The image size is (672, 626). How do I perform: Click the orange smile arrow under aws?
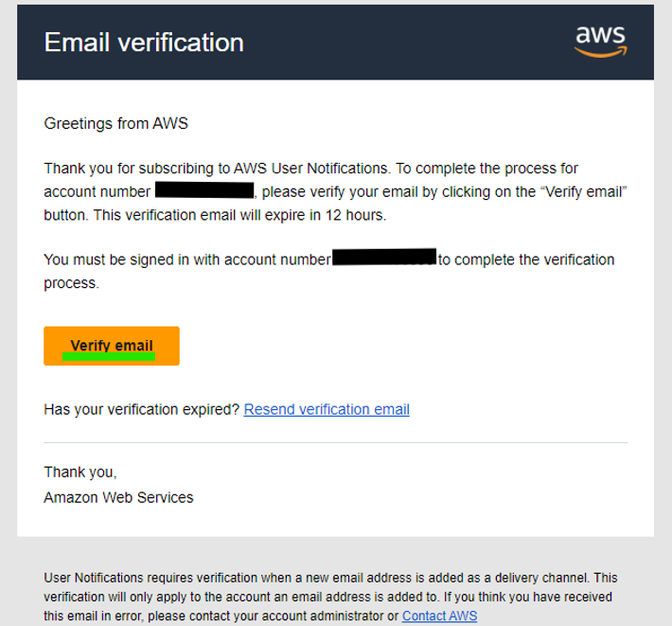pyautogui.click(x=601, y=52)
